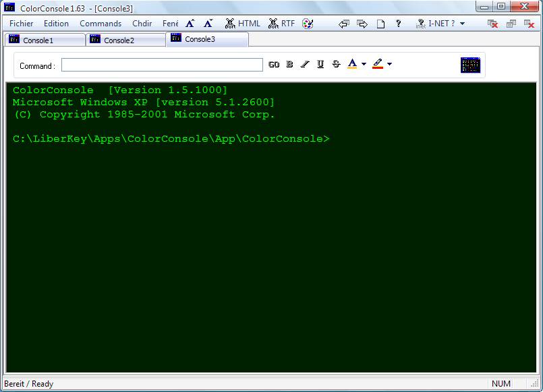543x392 pixels.
Task: Apply the current font color
Action: [352, 63]
